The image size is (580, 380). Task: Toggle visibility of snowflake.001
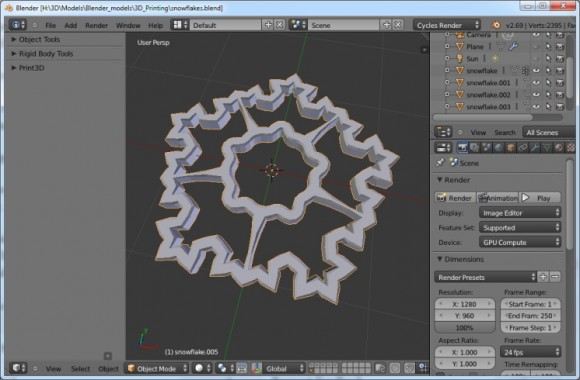pyautogui.click(x=536, y=83)
